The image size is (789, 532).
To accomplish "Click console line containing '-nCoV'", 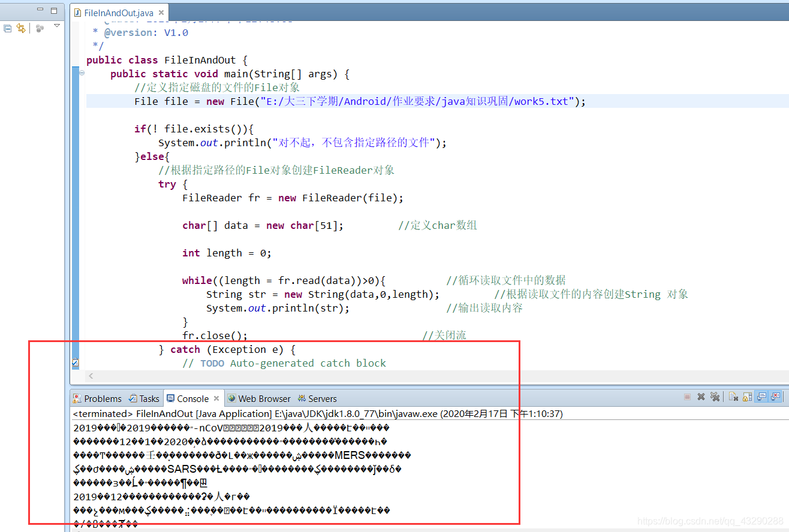I will (231, 428).
